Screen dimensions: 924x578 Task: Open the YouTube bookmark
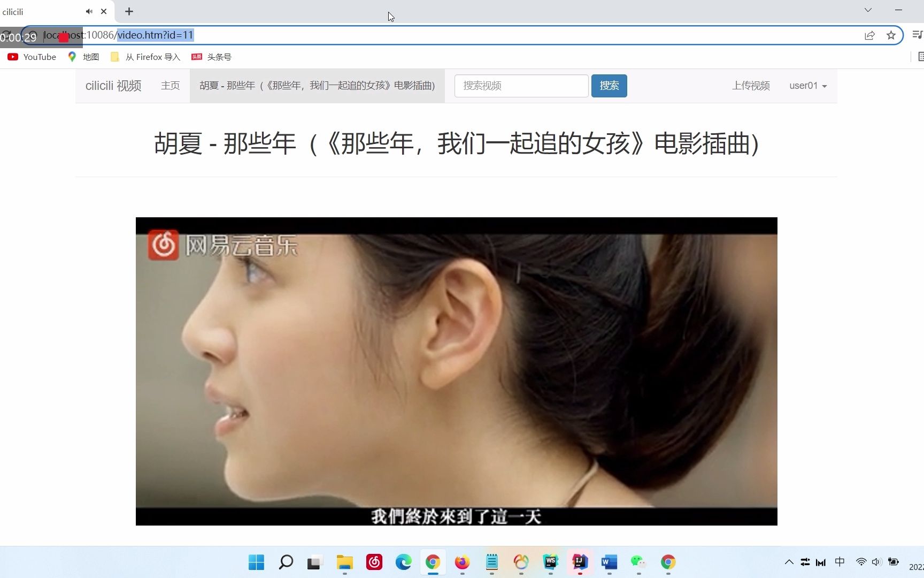click(x=32, y=57)
